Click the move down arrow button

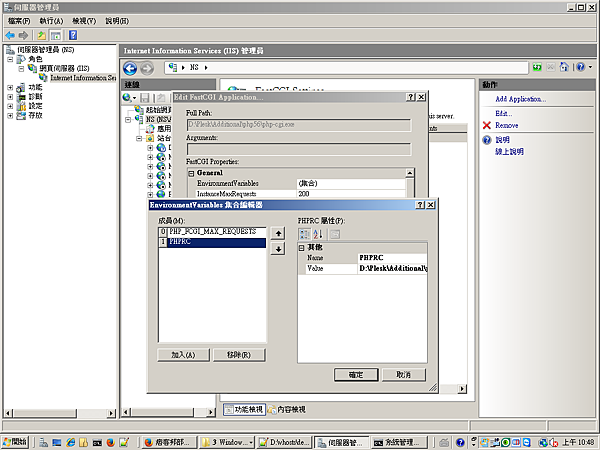[x=279, y=248]
